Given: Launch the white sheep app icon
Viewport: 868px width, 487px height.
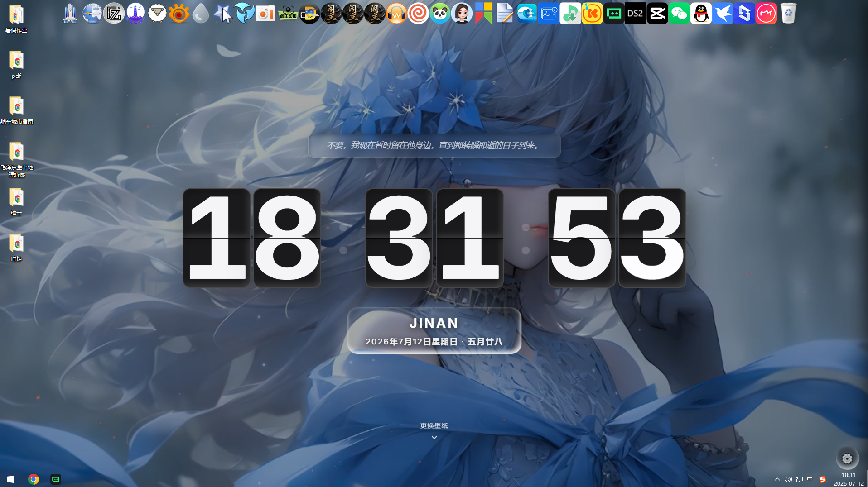Looking at the screenshot, I should point(157,13).
